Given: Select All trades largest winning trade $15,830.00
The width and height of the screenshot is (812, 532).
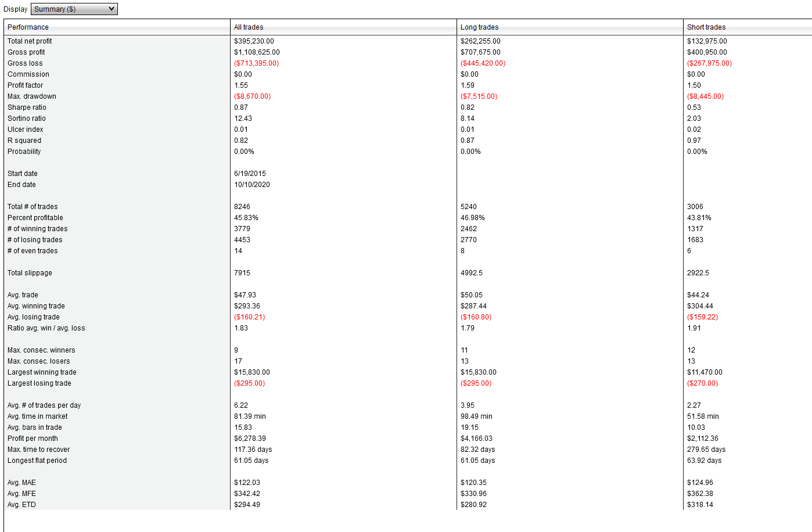Looking at the screenshot, I should [x=252, y=372].
